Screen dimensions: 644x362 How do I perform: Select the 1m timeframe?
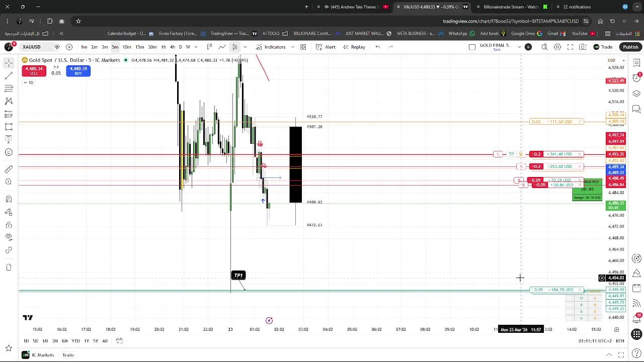84,47
